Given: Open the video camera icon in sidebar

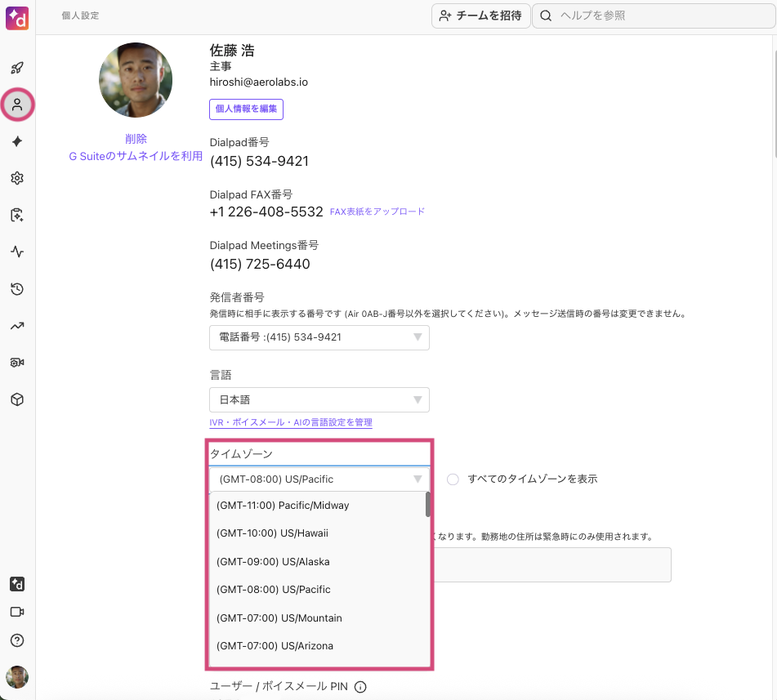Looking at the screenshot, I should [x=17, y=612].
